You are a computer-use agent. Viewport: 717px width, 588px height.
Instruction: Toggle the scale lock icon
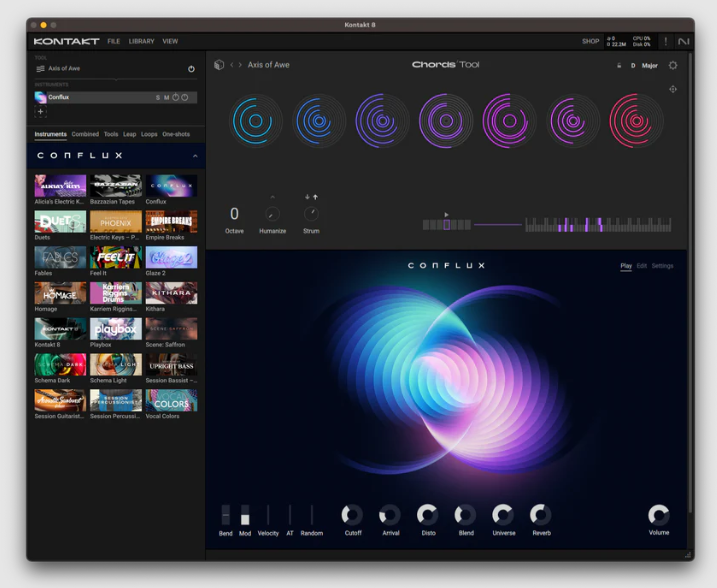pos(619,66)
